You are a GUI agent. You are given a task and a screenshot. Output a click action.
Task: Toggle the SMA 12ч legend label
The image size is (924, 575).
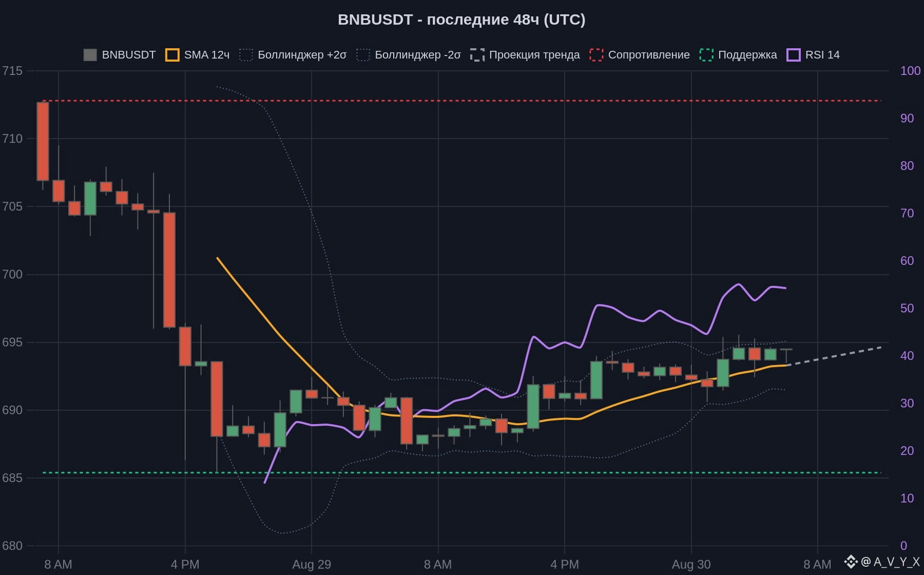pos(206,55)
